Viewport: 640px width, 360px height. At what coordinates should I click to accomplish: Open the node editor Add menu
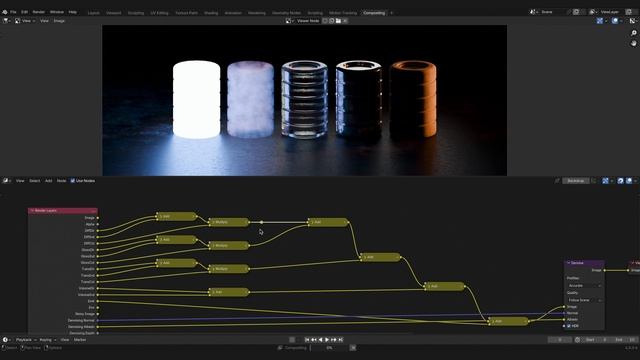49,180
